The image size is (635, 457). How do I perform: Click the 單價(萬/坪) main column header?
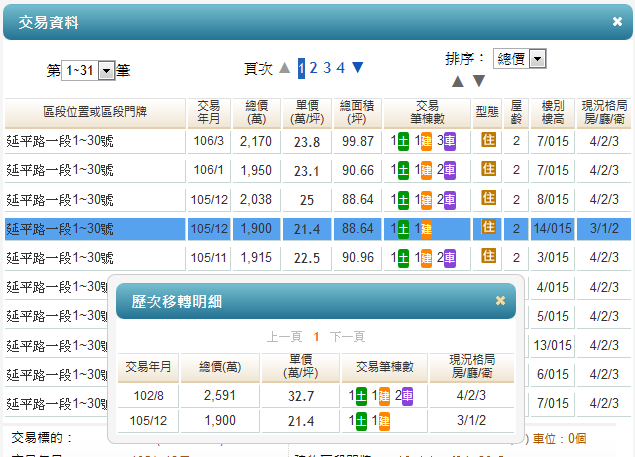[x=307, y=113]
